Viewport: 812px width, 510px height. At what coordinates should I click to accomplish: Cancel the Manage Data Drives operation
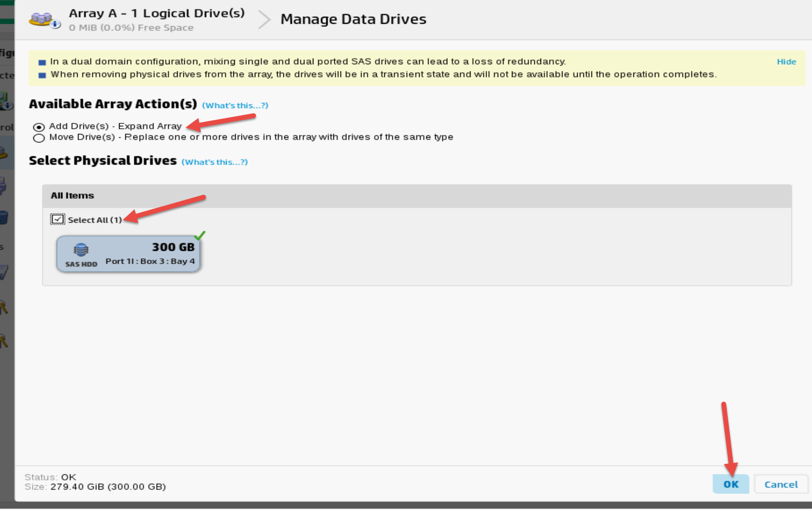[781, 484]
